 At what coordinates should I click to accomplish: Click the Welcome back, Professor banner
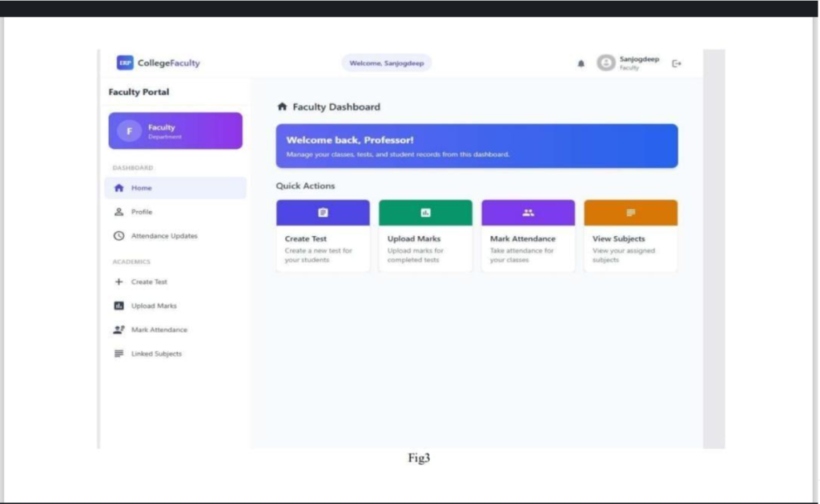tap(476, 146)
